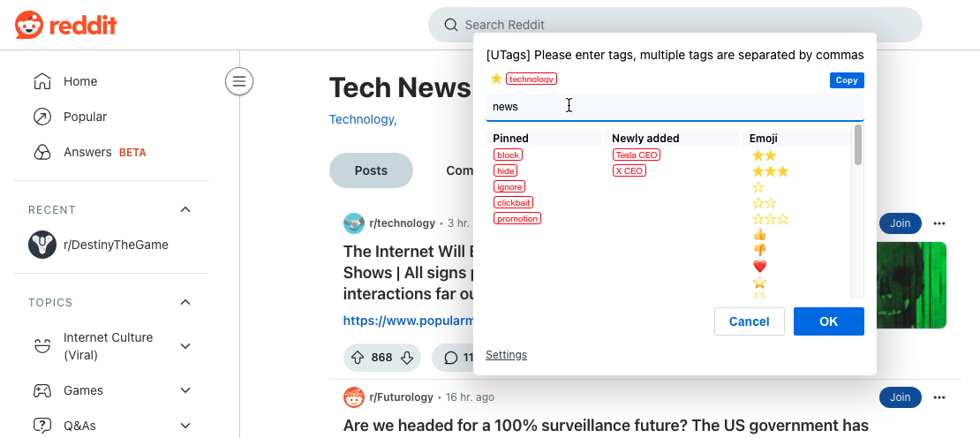Image resolution: width=980 pixels, height=438 pixels.
Task: Open the UTags Settings link
Action: [506, 355]
